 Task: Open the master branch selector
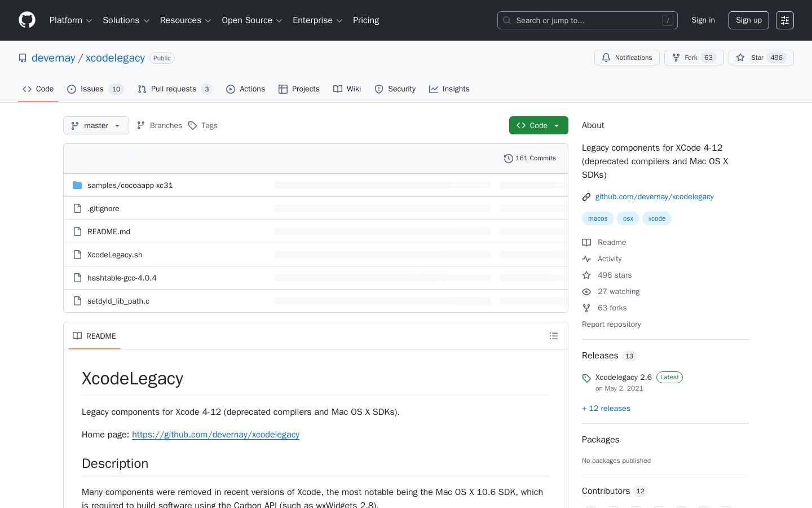96,125
